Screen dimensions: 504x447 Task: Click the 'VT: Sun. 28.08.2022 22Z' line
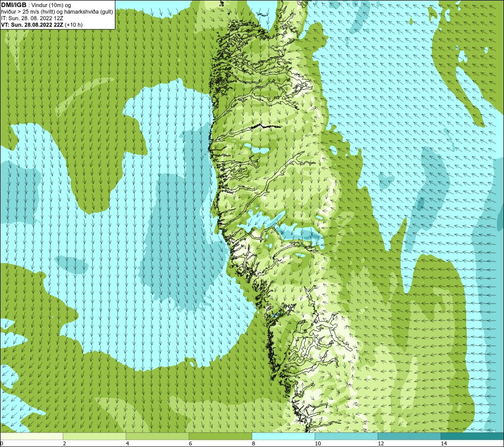click(x=32, y=25)
